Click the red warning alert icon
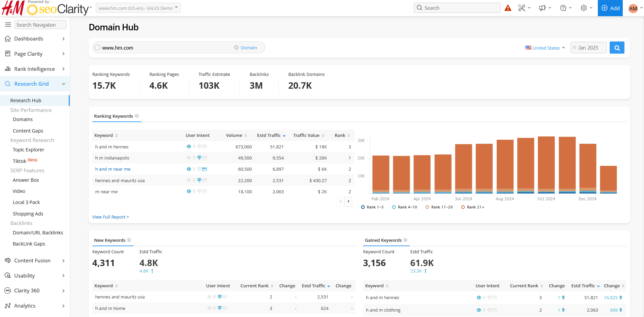Screen dimensions: 644x317 (508, 8)
